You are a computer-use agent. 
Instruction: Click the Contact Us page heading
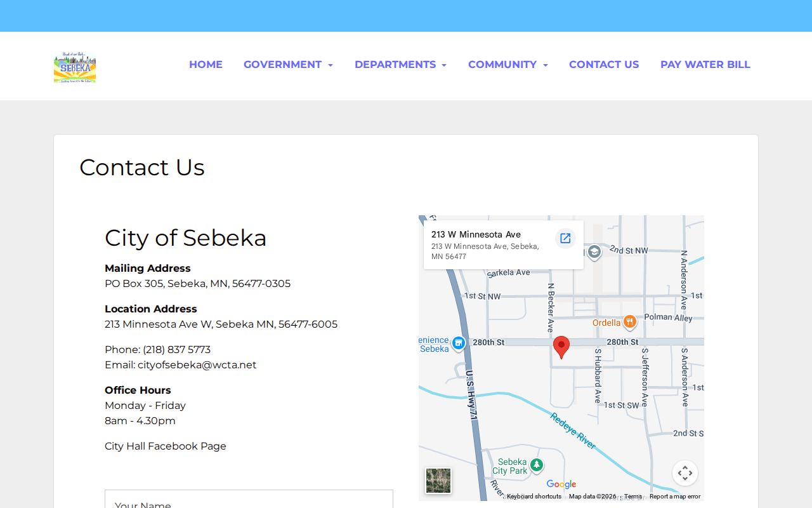[142, 168]
